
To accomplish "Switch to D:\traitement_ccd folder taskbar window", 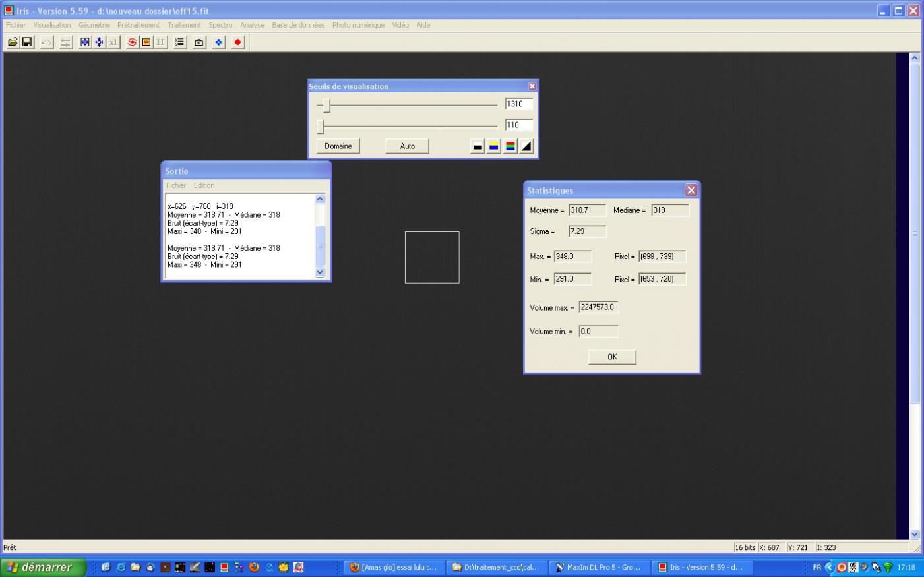I will 496,567.
